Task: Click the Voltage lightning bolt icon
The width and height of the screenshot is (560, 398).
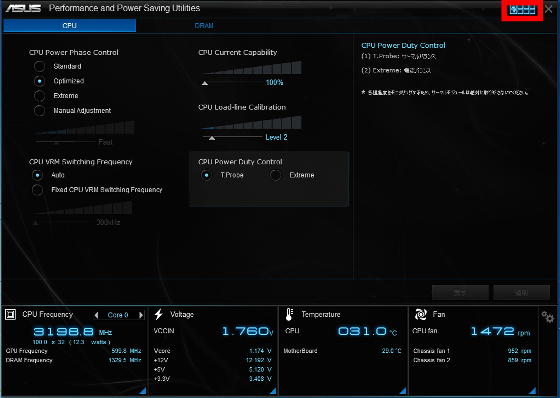Action: click(x=159, y=314)
